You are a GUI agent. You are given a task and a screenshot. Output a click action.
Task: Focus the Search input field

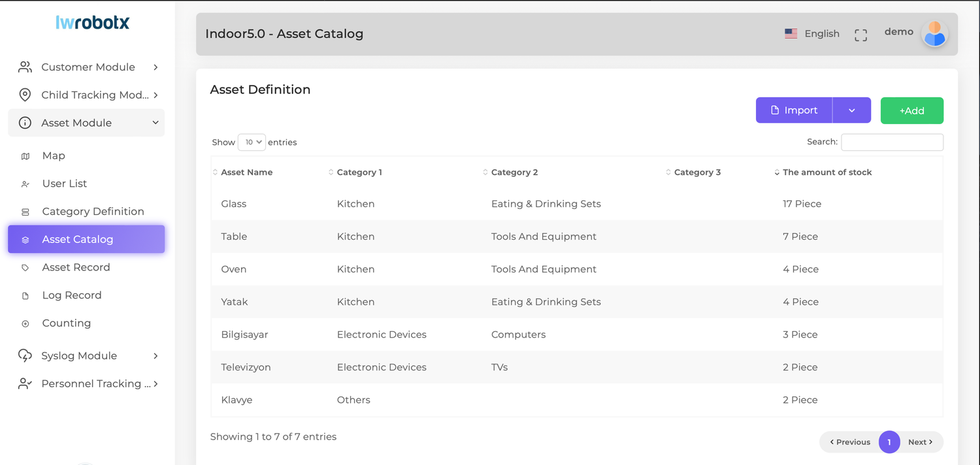(x=892, y=142)
